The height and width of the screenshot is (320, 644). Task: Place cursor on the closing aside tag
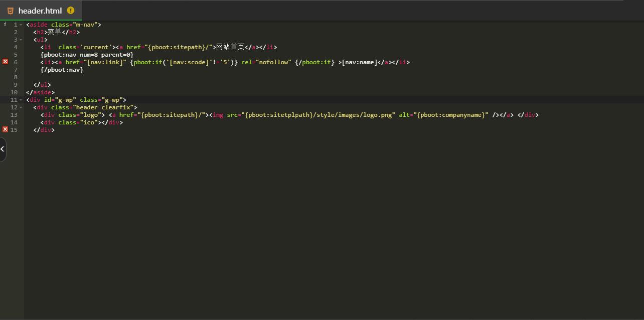coord(40,92)
